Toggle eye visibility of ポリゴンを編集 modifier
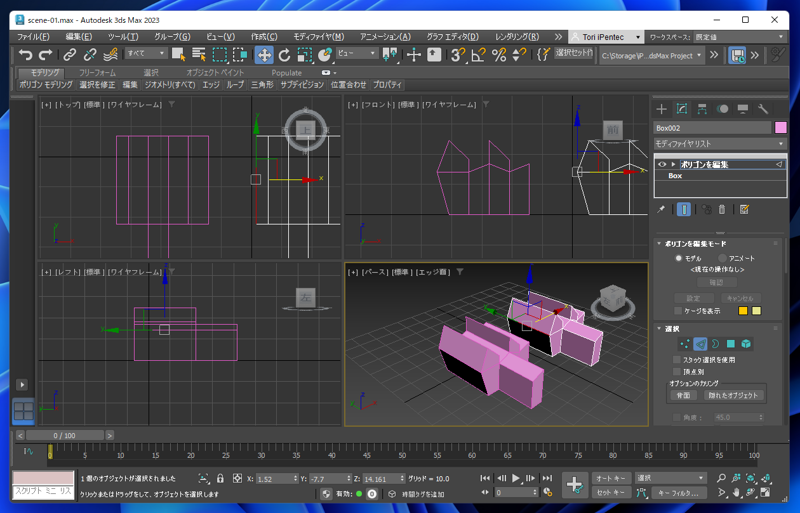This screenshot has height=513, width=800. [662, 164]
